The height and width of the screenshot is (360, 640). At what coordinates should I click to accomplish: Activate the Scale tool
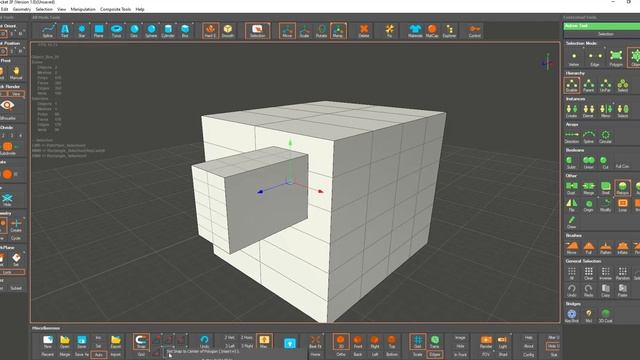tap(304, 31)
